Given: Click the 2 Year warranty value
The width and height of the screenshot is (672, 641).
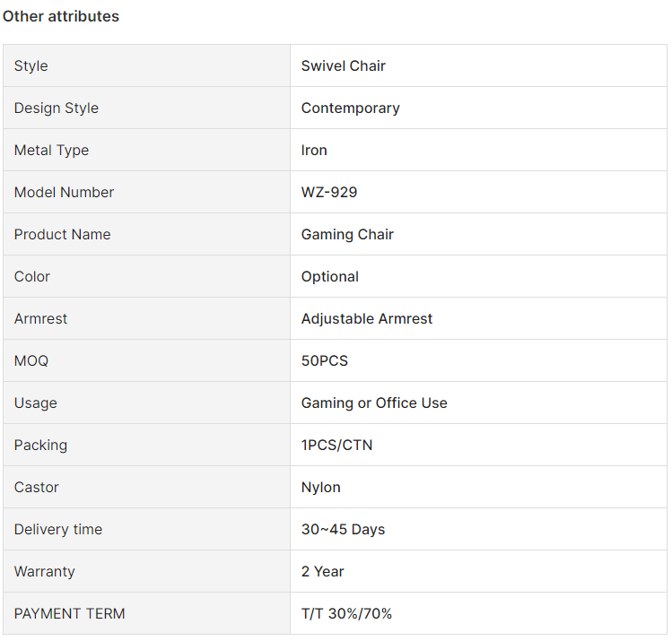Looking at the screenshot, I should tap(322, 571).
